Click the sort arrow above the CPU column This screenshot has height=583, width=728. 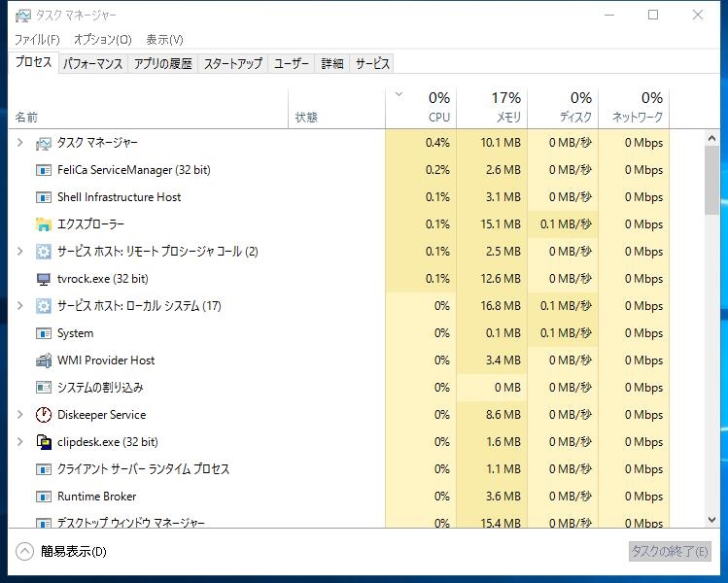coord(399,95)
